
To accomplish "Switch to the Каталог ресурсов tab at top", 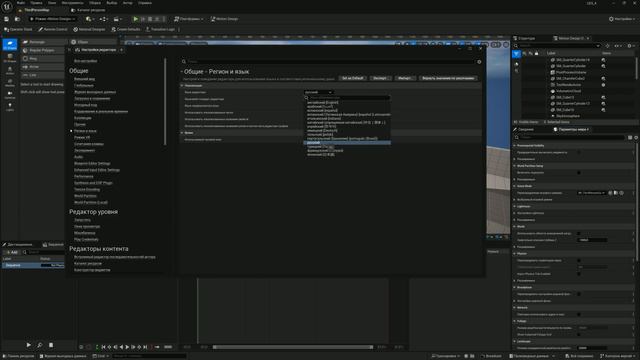I will click(88, 10).
